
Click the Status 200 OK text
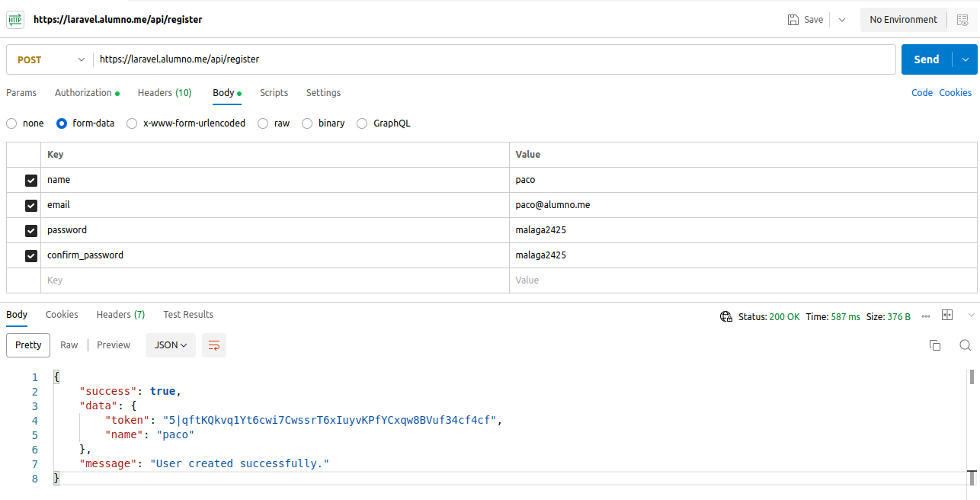pos(769,317)
